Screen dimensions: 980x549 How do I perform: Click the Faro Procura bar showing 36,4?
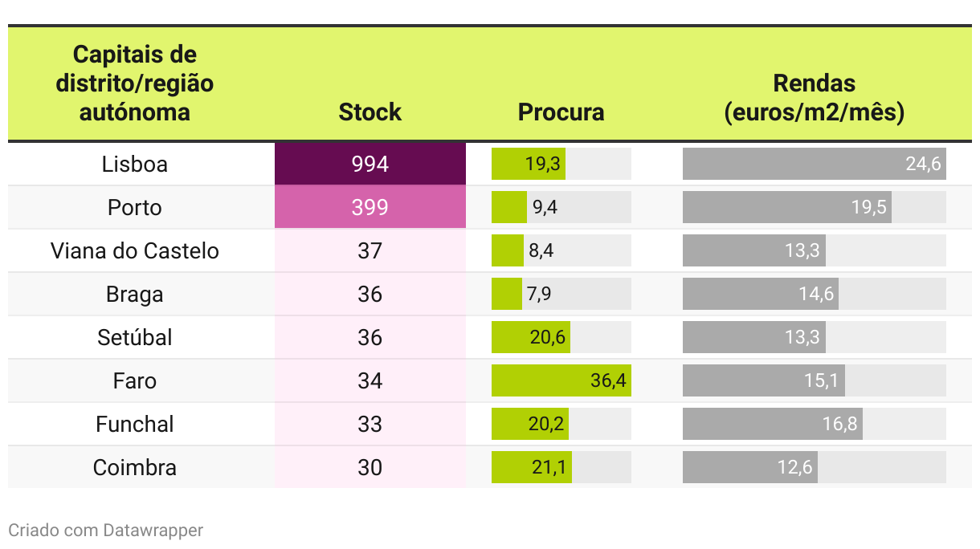point(561,380)
